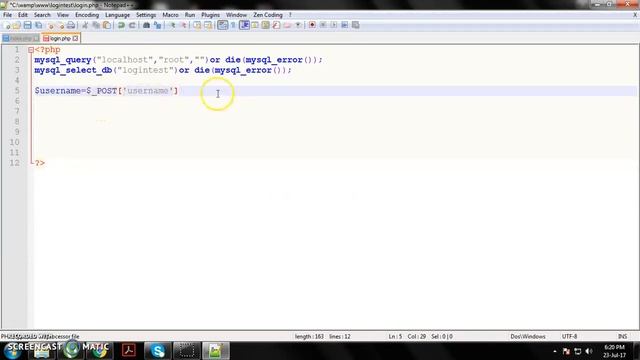640x360 pixels.
Task: Click in code line with mysql_select_db
Action: point(163,70)
